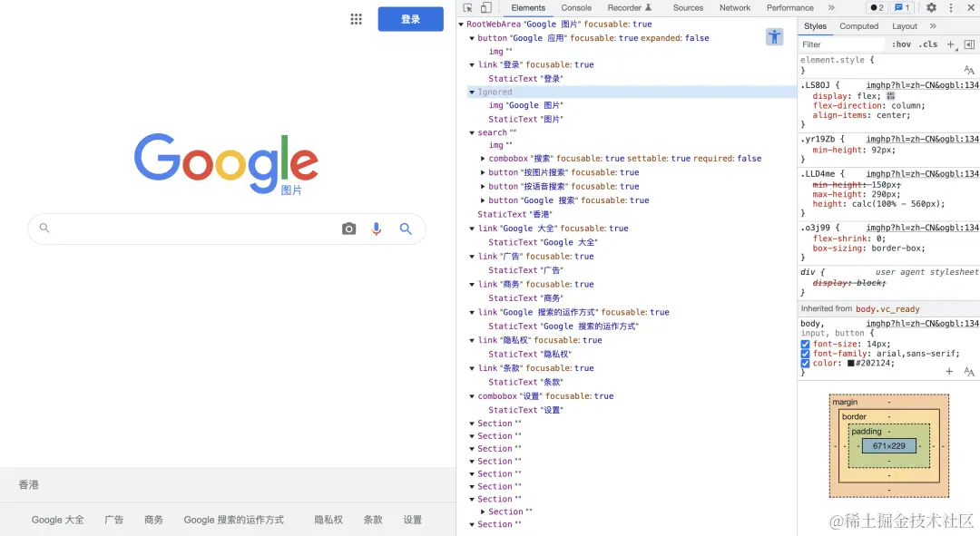Screen dimensions: 980x536
Task: Open the DevTools three-dot menu
Action: [951, 7]
